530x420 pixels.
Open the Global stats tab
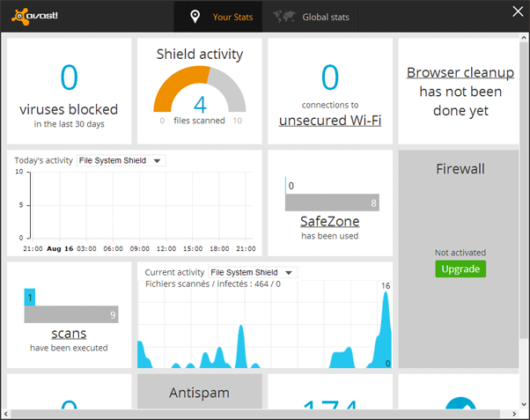[311, 17]
